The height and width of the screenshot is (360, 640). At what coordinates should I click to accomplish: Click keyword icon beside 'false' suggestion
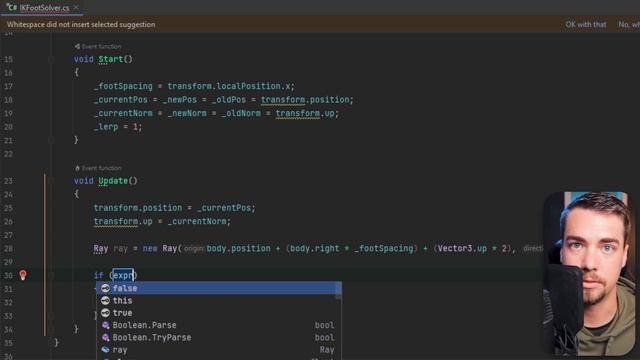[x=105, y=288]
